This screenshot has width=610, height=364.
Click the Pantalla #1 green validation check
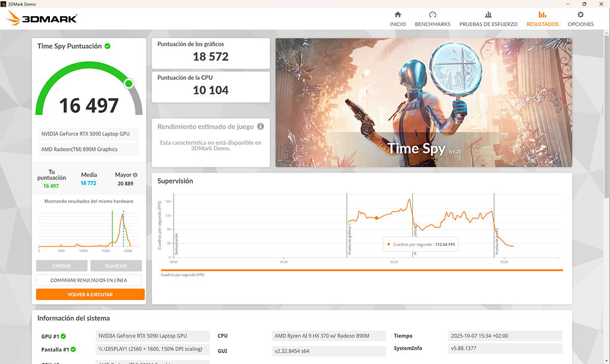(x=73, y=349)
